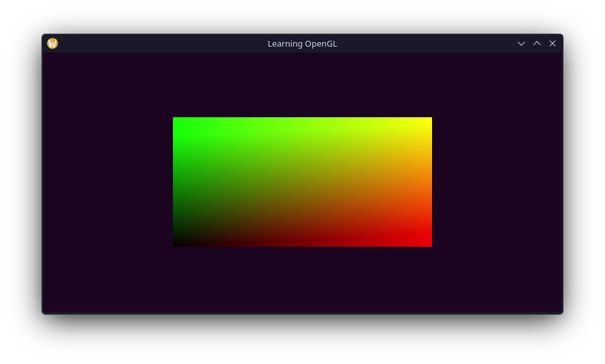Click the red bottom-right corner of the gradient
Image resolution: width=605 pixels, height=364 pixels.
click(428, 242)
